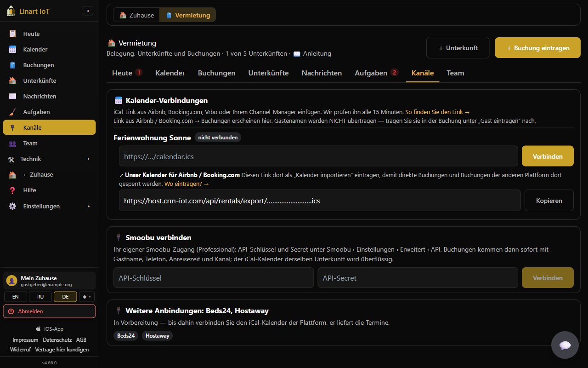Open the Aufgaben tab

point(376,73)
